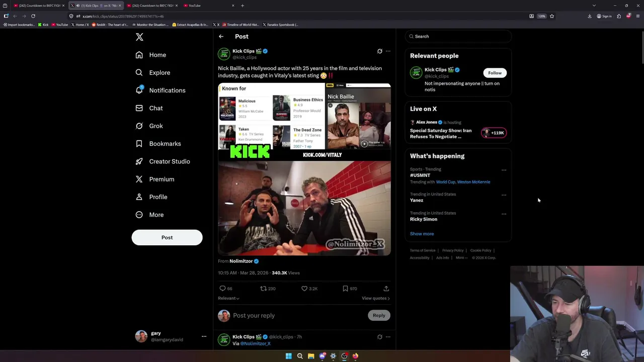This screenshot has width=644, height=362.
Task: Open Windows Start button on taskbar
Action: pyautogui.click(x=288, y=356)
